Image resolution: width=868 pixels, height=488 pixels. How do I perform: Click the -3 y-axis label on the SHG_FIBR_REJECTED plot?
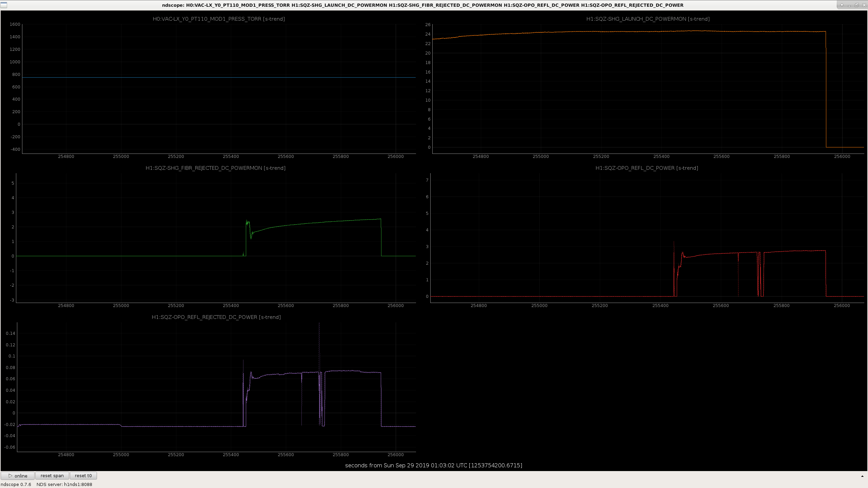point(12,300)
